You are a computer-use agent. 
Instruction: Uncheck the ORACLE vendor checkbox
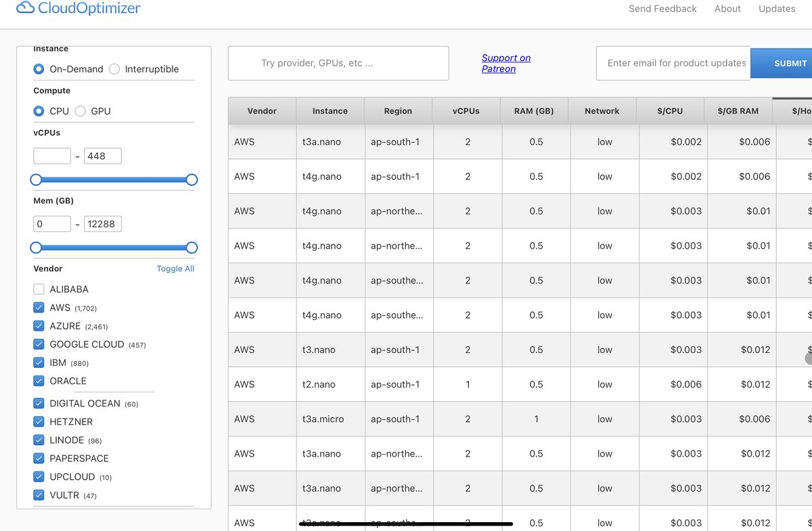pyautogui.click(x=39, y=381)
